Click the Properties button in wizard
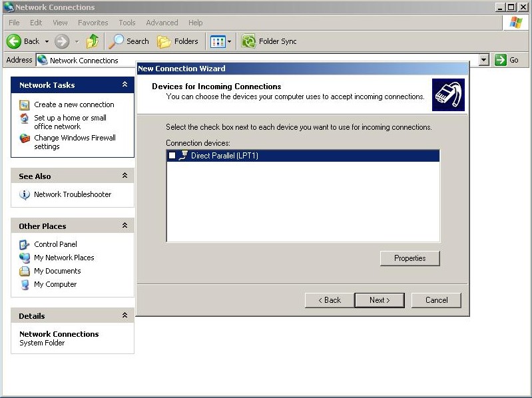Image resolution: width=532 pixels, height=398 pixels. click(x=410, y=258)
